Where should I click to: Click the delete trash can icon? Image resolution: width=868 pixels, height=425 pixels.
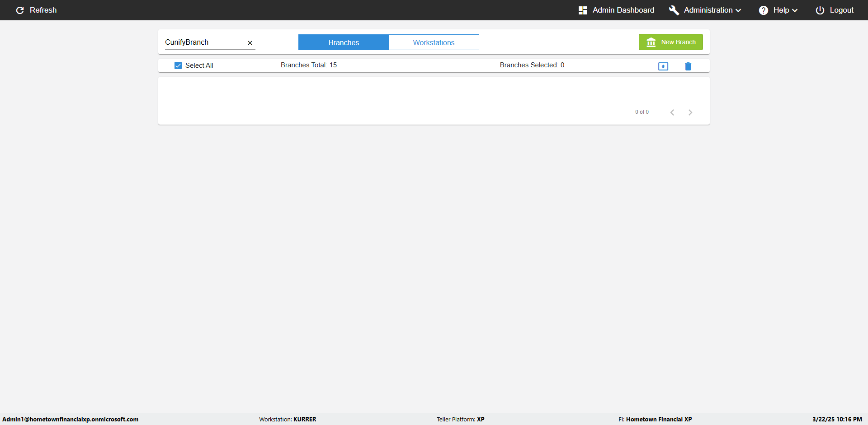point(688,66)
